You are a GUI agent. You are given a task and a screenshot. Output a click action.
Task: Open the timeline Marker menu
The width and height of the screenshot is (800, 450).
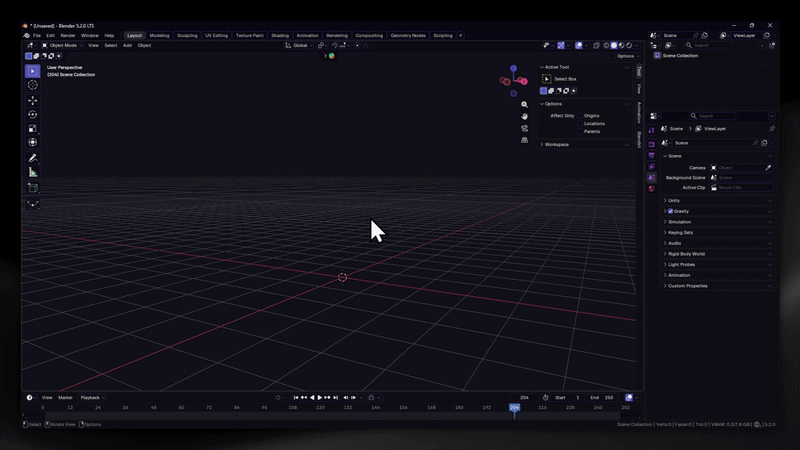(65, 397)
